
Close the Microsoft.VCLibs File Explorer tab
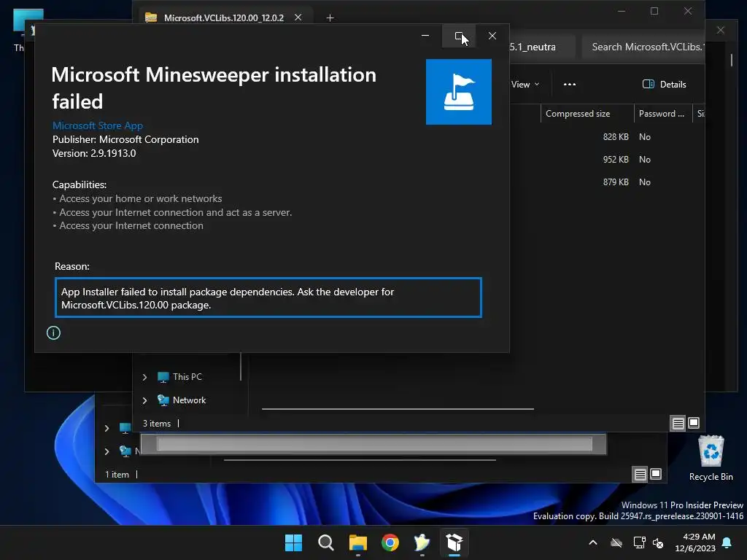click(x=298, y=17)
